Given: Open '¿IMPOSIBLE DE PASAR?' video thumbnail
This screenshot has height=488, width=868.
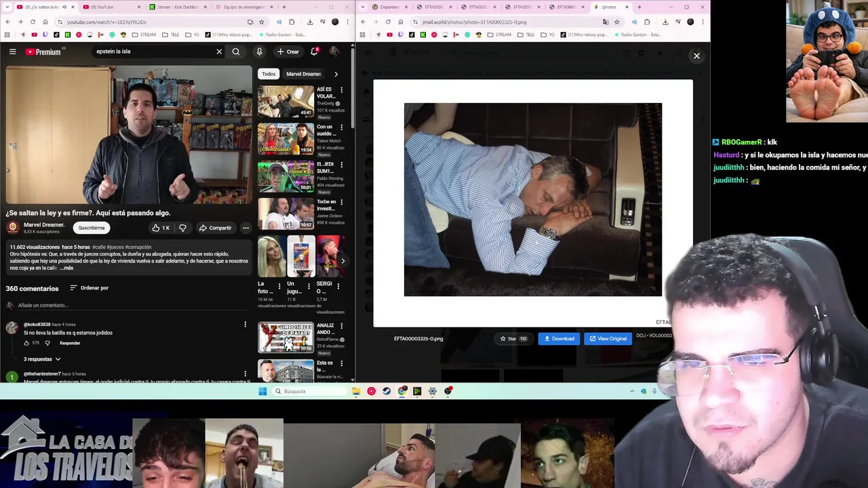Looking at the screenshot, I should coord(285,338).
